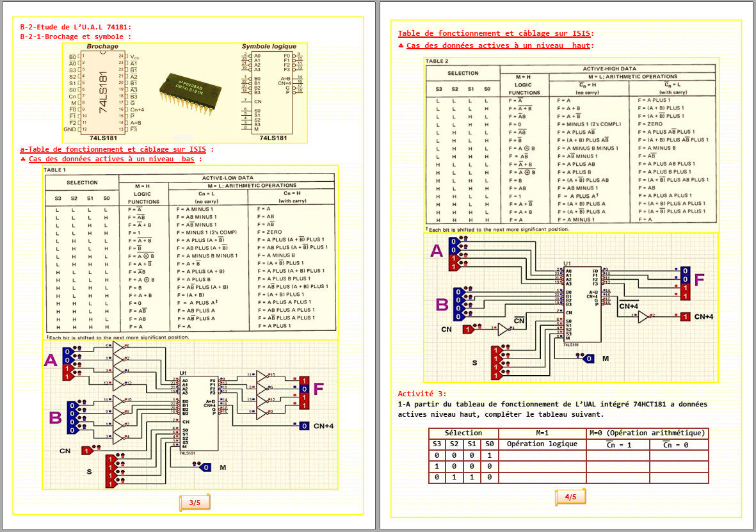Click the TABLE 1 title

[54, 170]
